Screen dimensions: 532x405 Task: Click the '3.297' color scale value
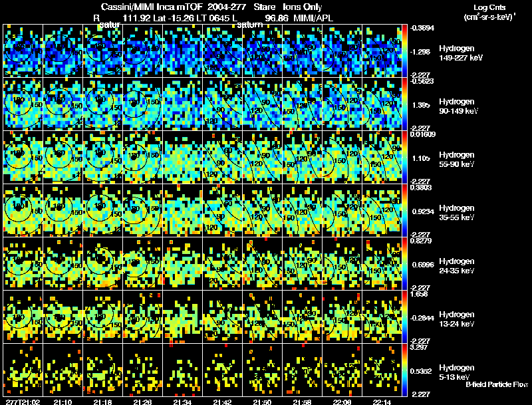click(419, 347)
